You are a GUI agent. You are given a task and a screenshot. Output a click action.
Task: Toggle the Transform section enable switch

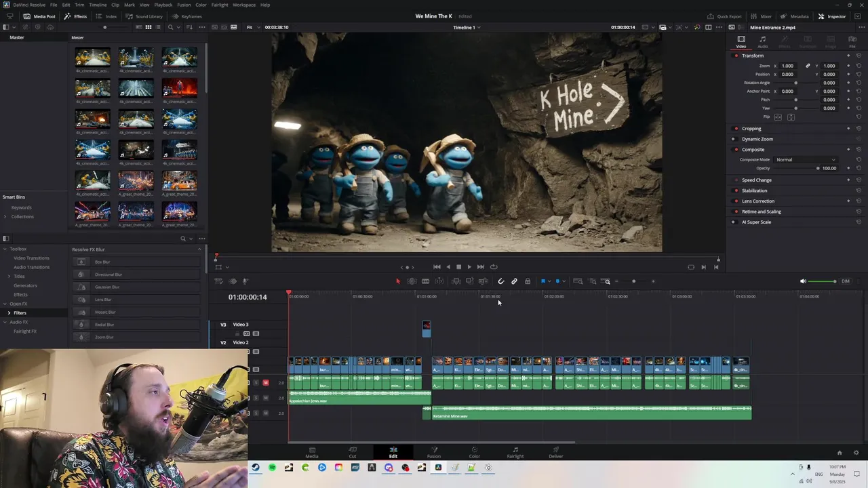click(736, 56)
